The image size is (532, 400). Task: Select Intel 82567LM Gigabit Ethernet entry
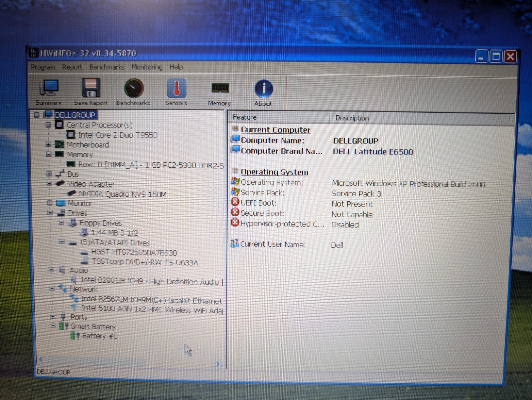(152, 300)
